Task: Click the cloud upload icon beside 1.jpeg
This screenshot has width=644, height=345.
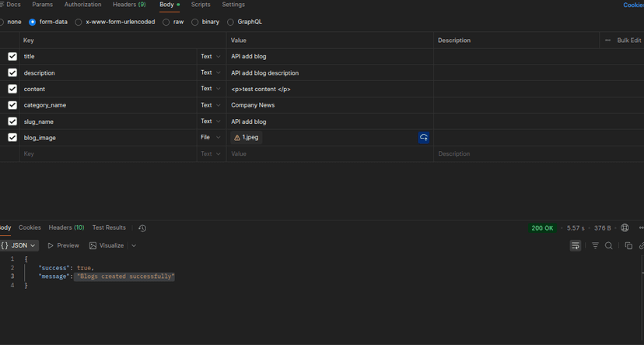Action: (x=424, y=138)
